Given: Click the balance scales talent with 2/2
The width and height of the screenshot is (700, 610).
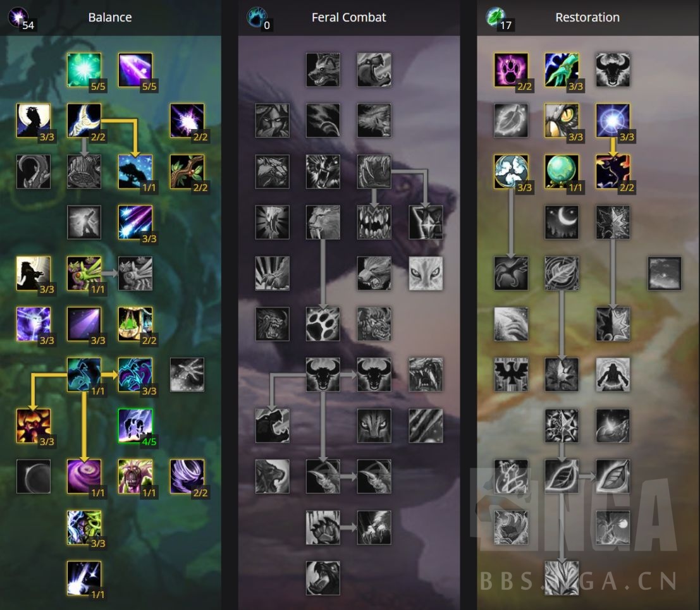Looking at the screenshot, I should [135, 324].
